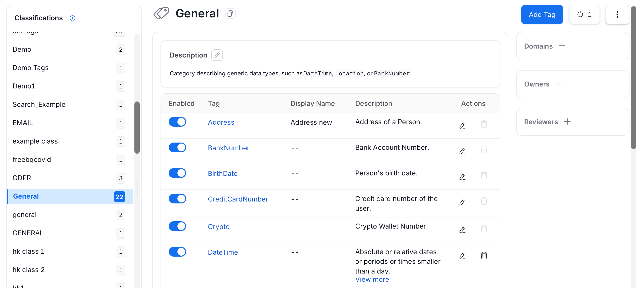Open the Crypto tag link

click(219, 227)
